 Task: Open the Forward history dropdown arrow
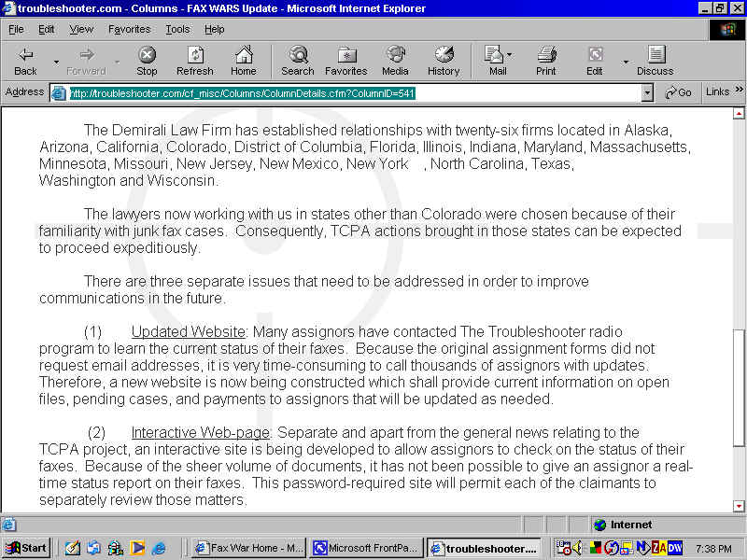117,62
